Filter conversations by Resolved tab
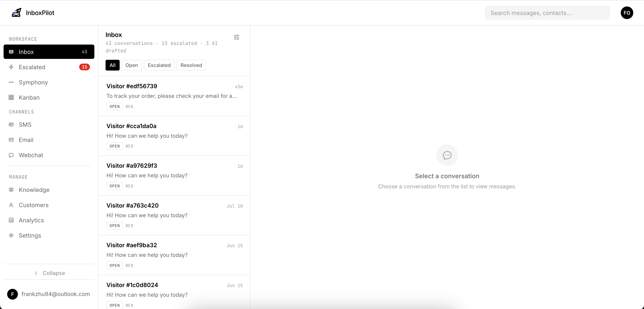This screenshot has height=309, width=644. pos(191,65)
